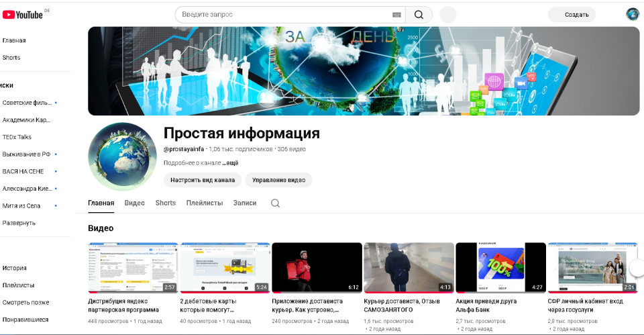Click the round voice search button

[448, 15]
